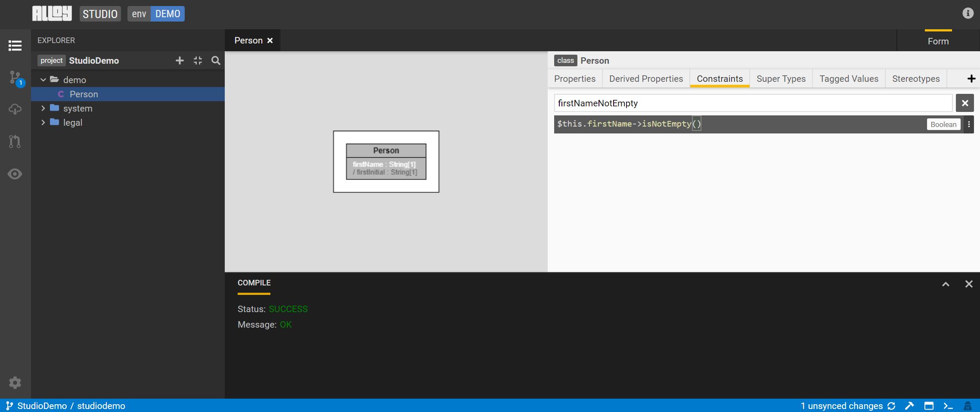Open Local Changes icon with badge 1
The width and height of the screenshot is (980, 412).
(x=16, y=78)
